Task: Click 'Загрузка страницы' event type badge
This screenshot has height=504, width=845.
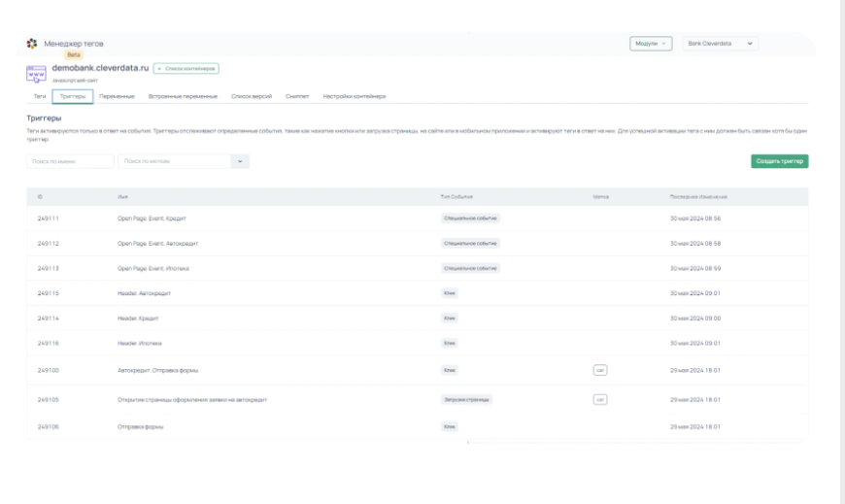Action: coord(468,399)
